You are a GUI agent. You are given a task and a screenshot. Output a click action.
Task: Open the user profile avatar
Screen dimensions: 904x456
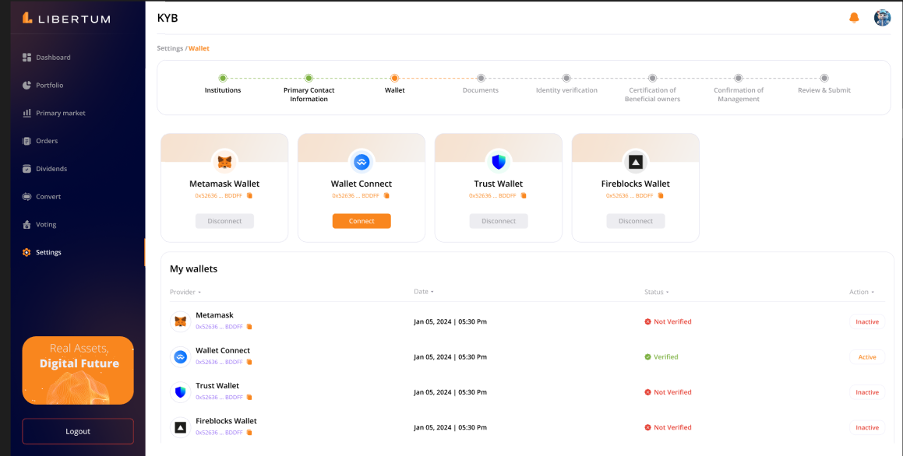[x=882, y=17]
